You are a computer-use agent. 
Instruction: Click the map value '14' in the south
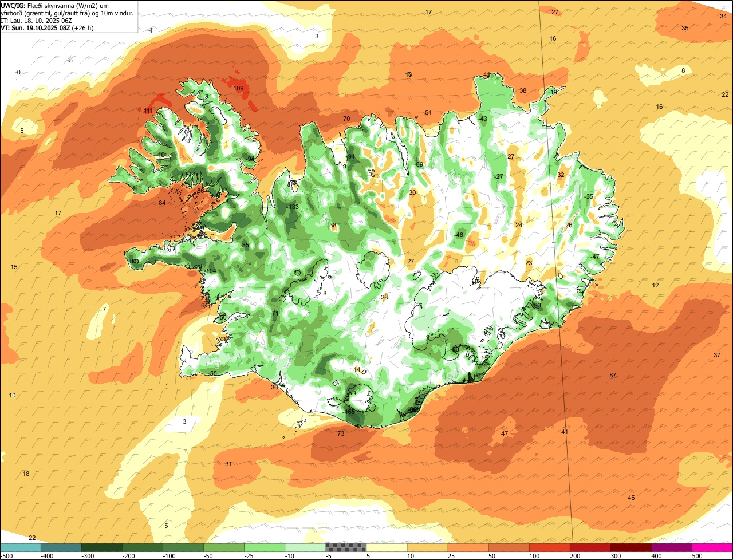point(357,370)
